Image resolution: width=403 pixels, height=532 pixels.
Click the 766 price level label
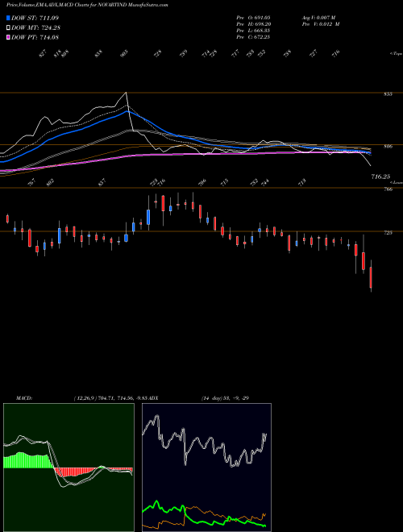click(x=388, y=189)
